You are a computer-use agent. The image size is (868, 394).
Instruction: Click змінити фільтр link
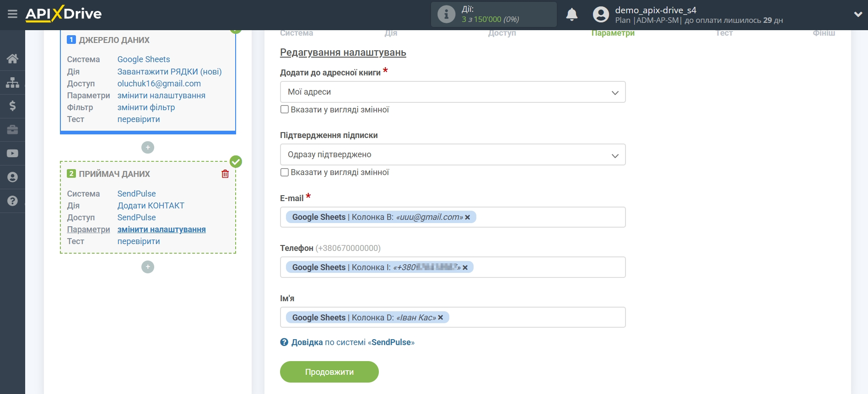(x=146, y=107)
